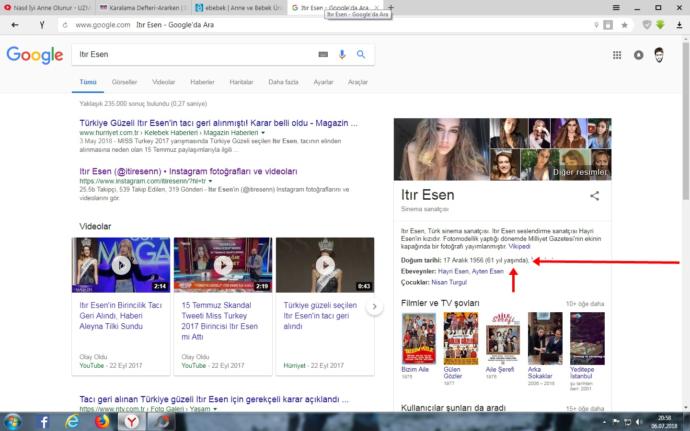Show next videos with carousel arrow
Image resolution: width=690 pixels, height=431 pixels.
point(374,306)
